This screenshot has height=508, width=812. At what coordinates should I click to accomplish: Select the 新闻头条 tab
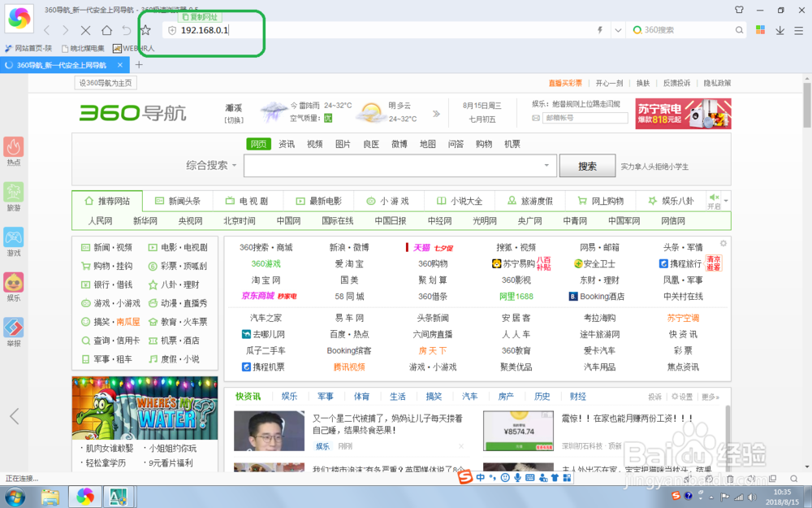[178, 201]
